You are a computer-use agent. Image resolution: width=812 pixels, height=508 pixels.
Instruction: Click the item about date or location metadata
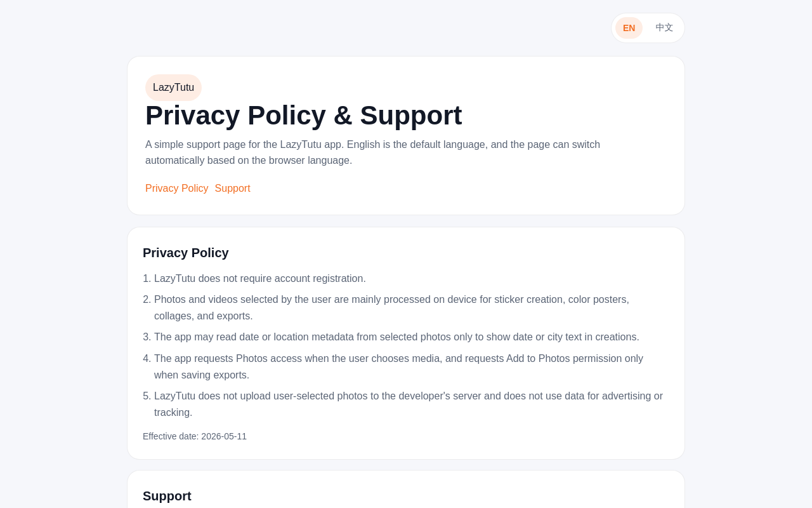(396, 337)
